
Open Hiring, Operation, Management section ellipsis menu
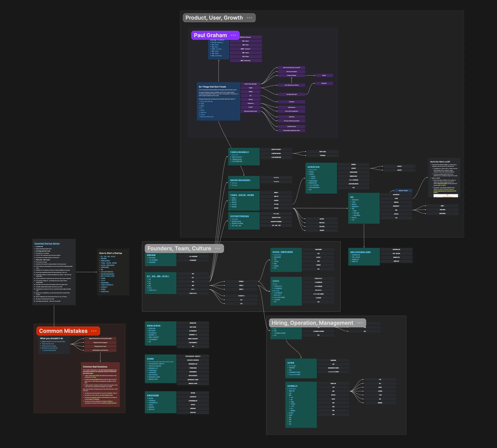pos(360,323)
